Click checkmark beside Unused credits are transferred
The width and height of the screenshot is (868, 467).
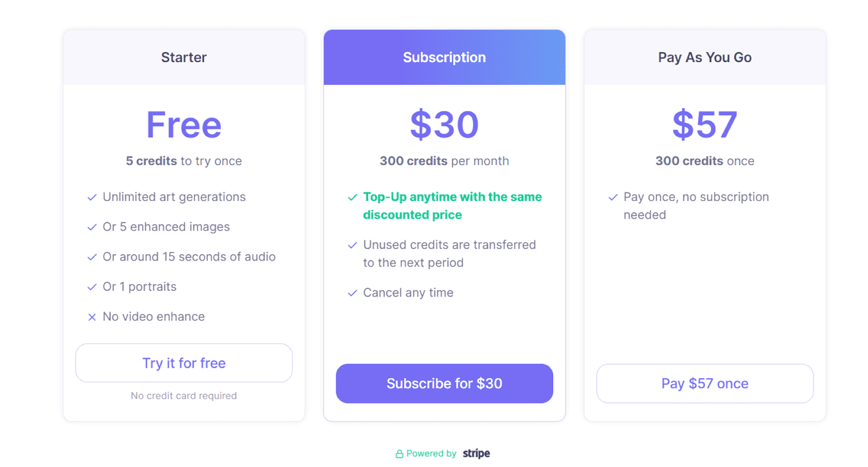pyautogui.click(x=353, y=246)
